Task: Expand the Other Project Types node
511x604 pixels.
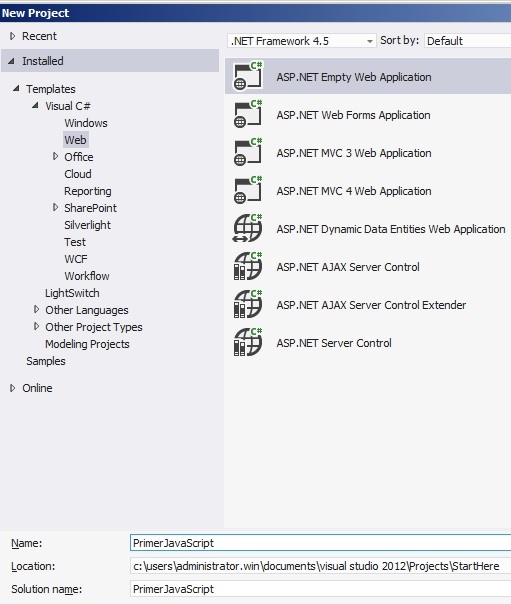Action: pos(36,326)
